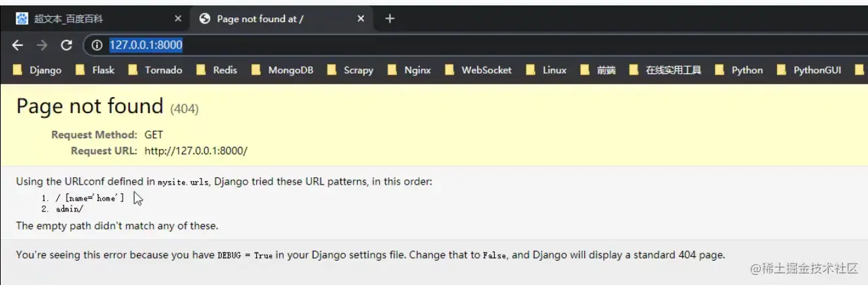The image size is (868, 285).
Task: Open the MongoDB bookmark folder
Action: tap(282, 70)
